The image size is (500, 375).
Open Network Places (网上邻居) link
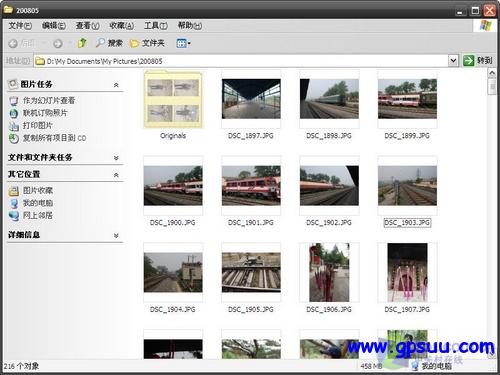(38, 216)
